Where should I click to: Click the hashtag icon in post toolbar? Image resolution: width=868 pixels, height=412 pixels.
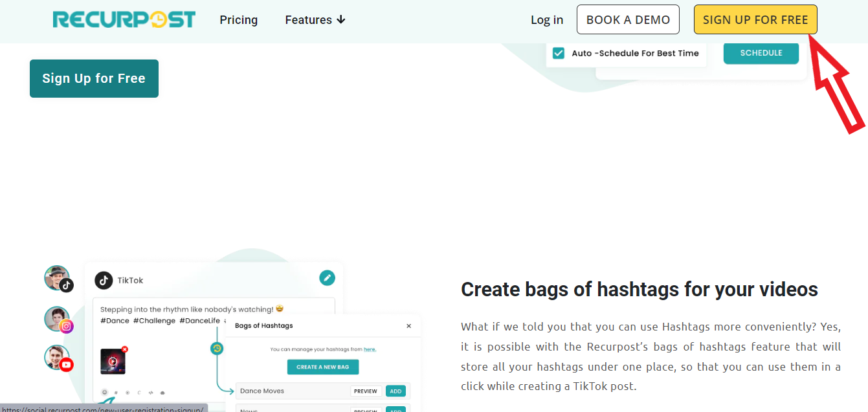[116, 393]
